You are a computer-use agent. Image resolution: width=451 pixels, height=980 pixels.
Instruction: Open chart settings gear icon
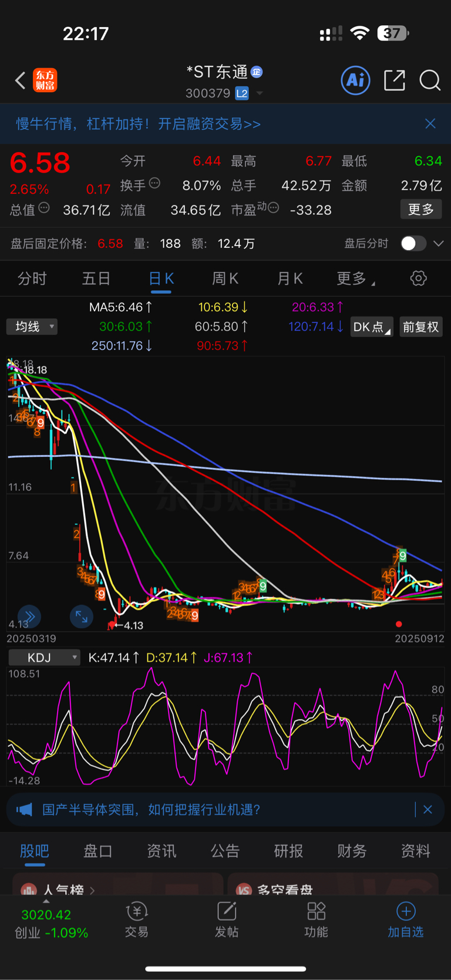pyautogui.click(x=418, y=278)
